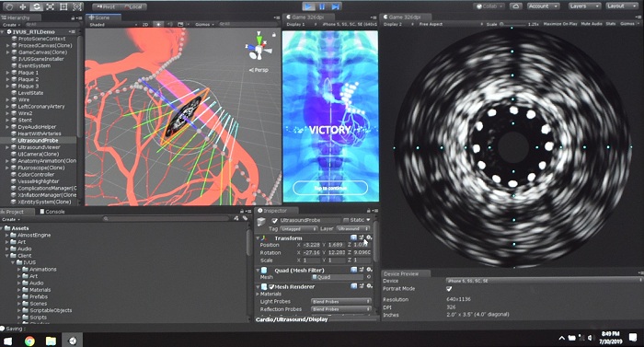The width and height of the screenshot is (644, 347).
Task: Select the Rotate tool
Action: (x=37, y=6)
